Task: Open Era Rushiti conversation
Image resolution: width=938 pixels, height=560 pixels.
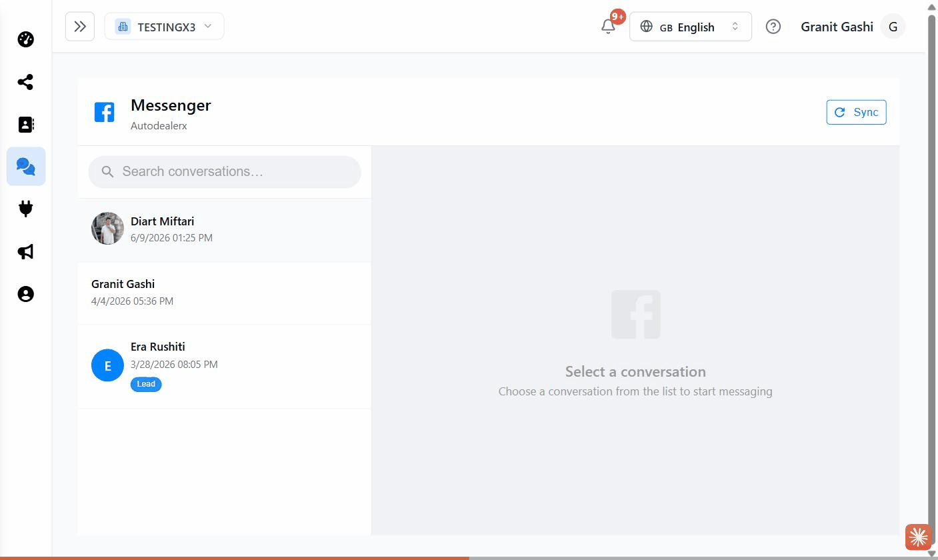Action: pos(225,366)
